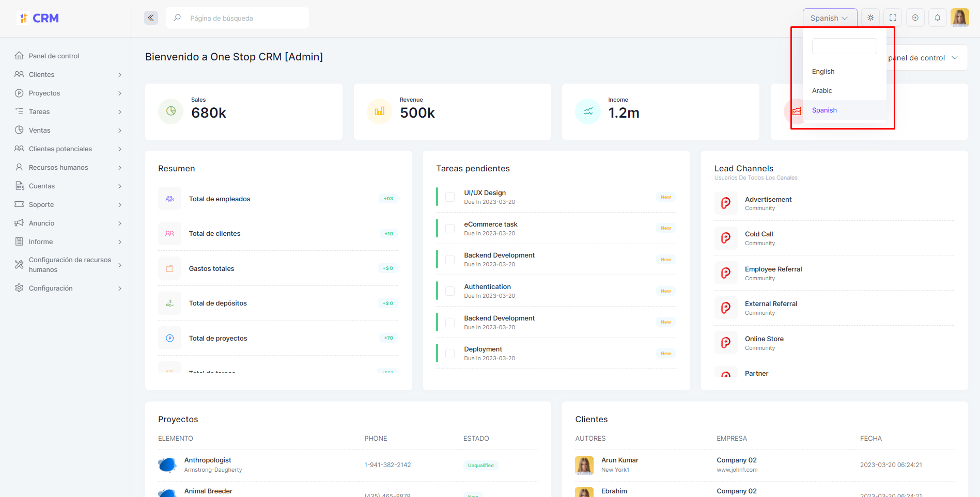The height and width of the screenshot is (497, 980).
Task: Click the +70 badge for Total de proyectos
Action: pyautogui.click(x=388, y=338)
